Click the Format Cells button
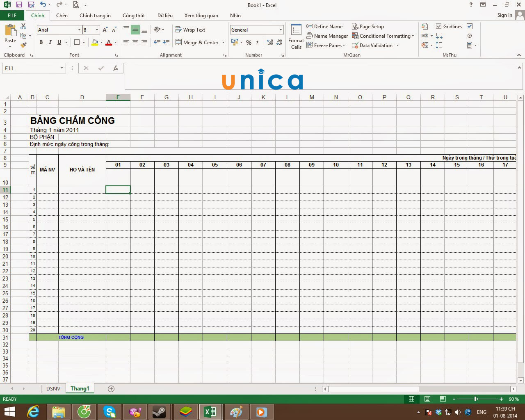525x420 pixels. [x=296, y=36]
